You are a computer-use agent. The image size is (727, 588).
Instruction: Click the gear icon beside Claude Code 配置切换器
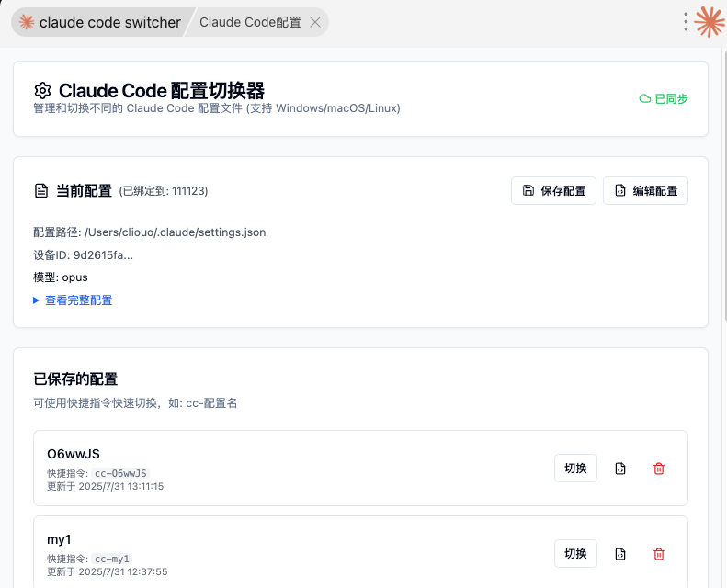coord(42,90)
